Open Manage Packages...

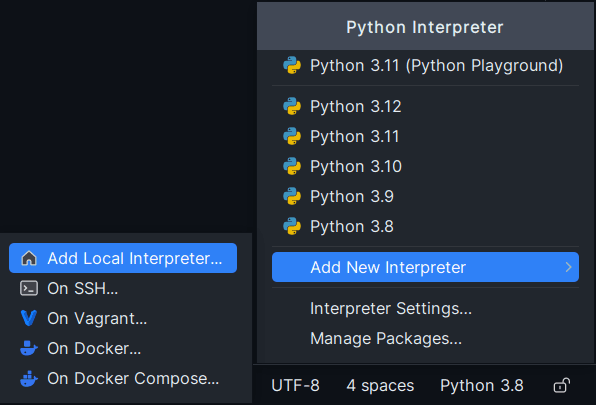click(425, 338)
